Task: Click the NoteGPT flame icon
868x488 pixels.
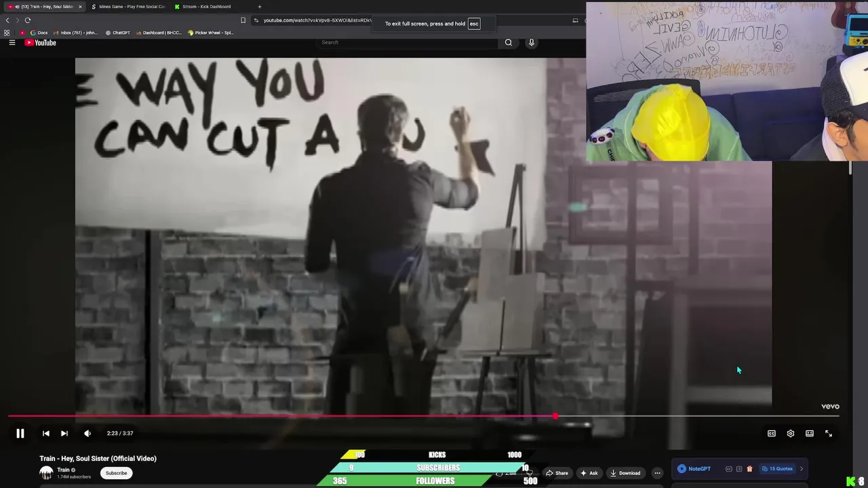Action: click(749, 468)
